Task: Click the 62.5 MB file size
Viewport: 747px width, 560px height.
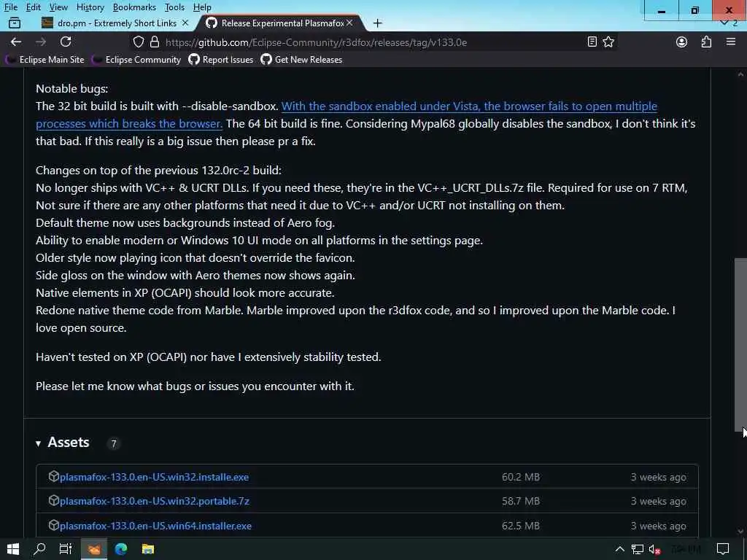Action: pyautogui.click(x=521, y=526)
